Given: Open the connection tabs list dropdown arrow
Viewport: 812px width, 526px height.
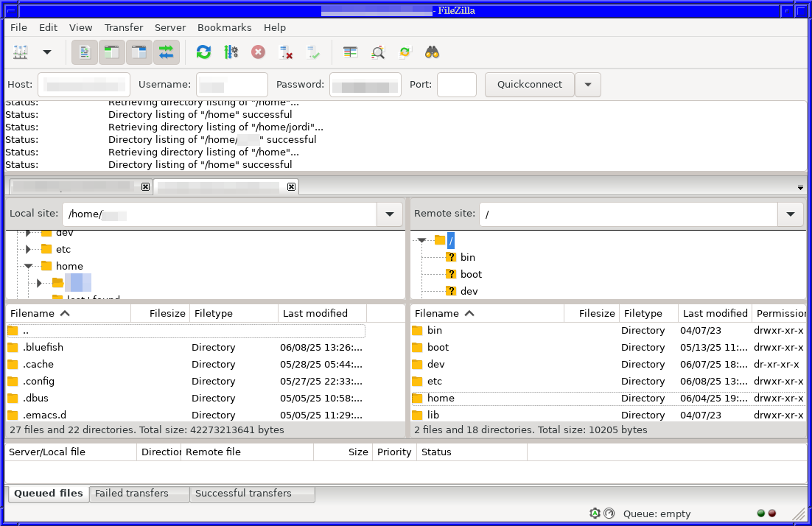Looking at the screenshot, I should 801,187.
